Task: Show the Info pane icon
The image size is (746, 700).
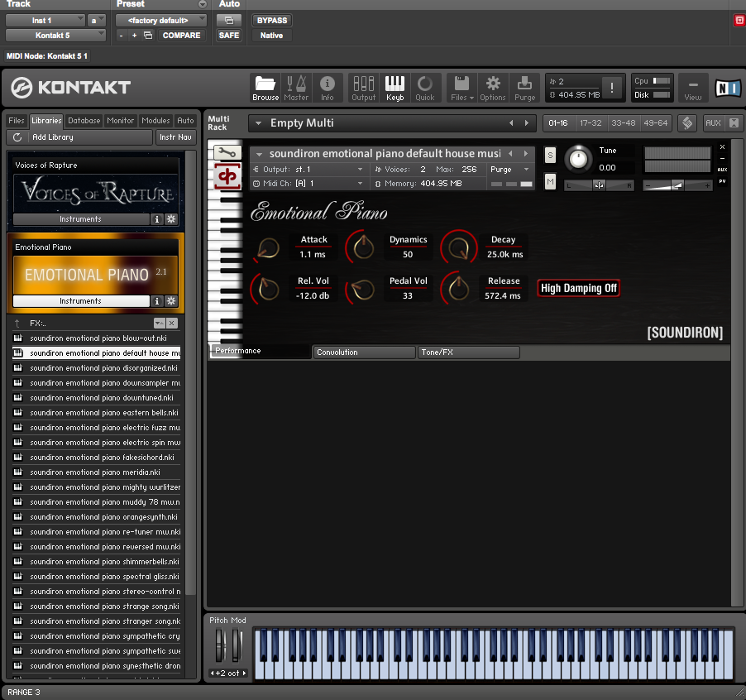Action: [327, 89]
